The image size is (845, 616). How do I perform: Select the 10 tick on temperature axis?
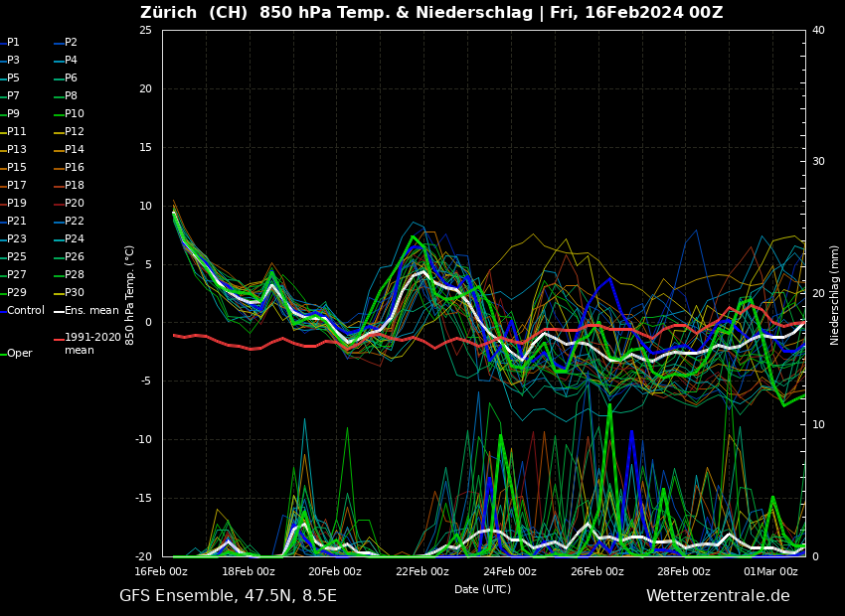coord(145,206)
